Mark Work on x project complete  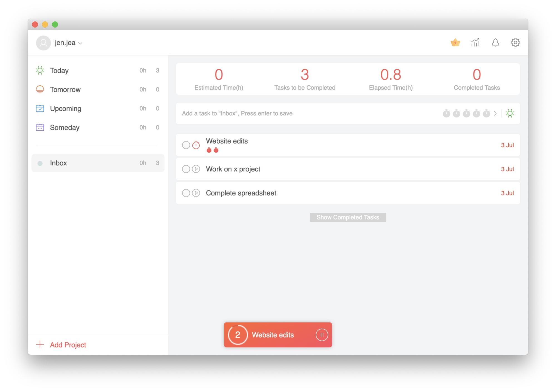[x=186, y=169]
